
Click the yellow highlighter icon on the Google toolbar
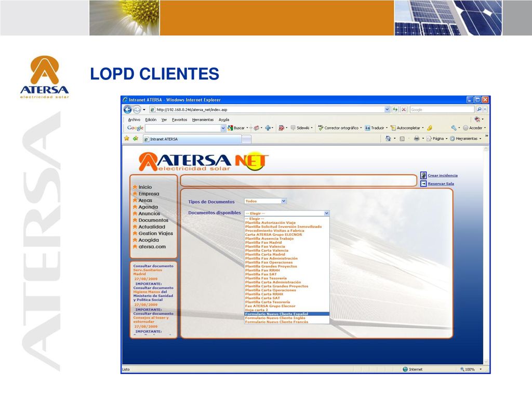pyautogui.click(x=430, y=128)
